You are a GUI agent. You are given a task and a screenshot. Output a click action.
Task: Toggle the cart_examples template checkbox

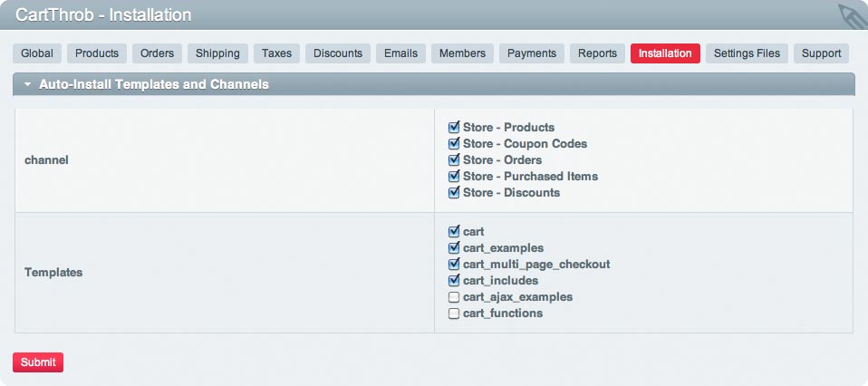pyautogui.click(x=454, y=247)
